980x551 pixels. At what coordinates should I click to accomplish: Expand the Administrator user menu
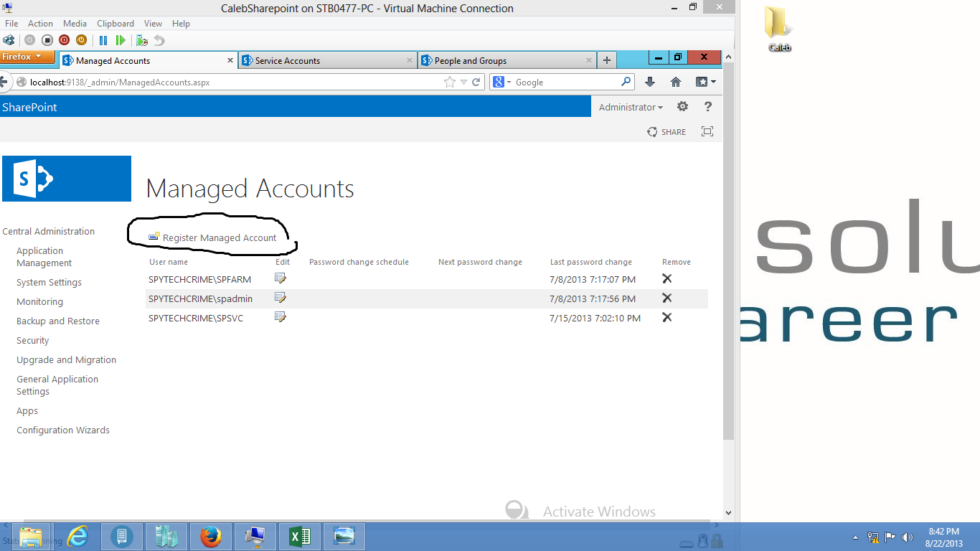(x=631, y=107)
